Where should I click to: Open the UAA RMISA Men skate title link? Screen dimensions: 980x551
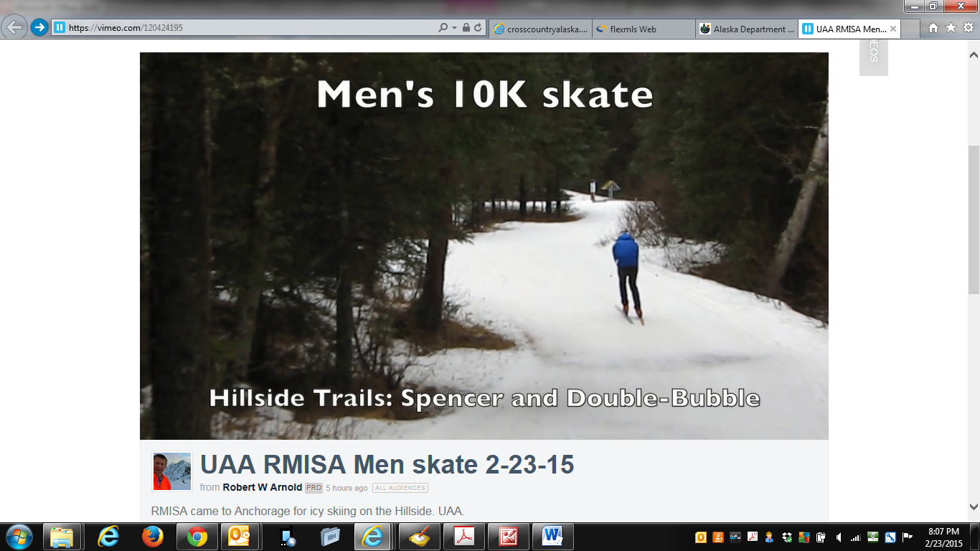(387, 465)
